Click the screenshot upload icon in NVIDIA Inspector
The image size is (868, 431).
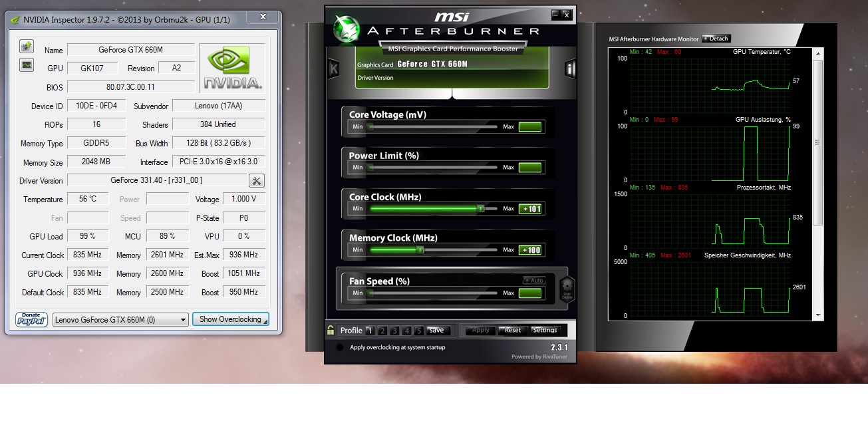tap(26, 46)
